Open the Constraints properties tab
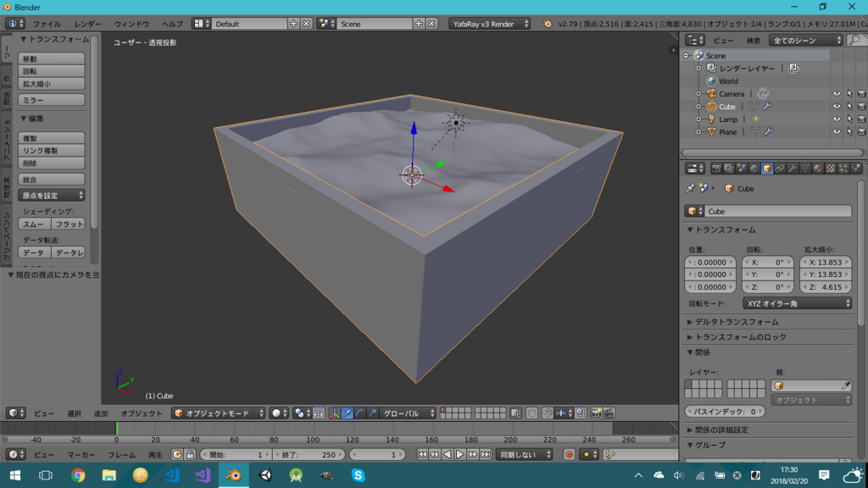This screenshot has height=488, width=868. 780,169
